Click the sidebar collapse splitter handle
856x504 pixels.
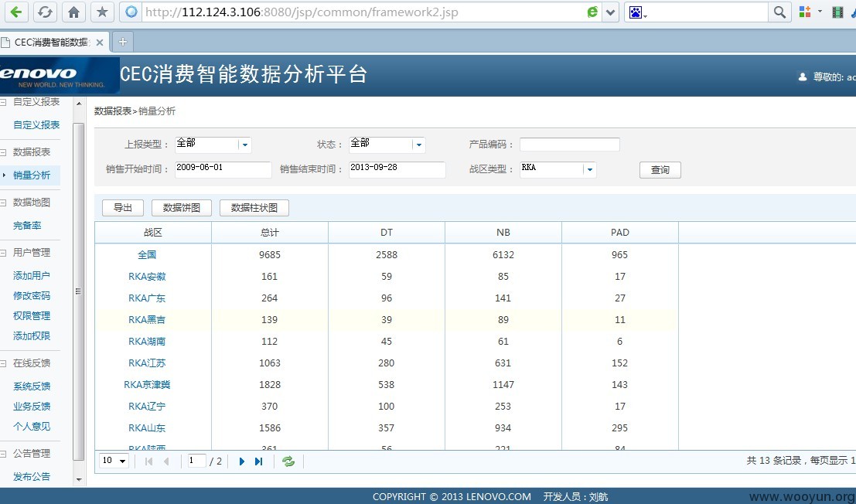pyautogui.click(x=79, y=291)
